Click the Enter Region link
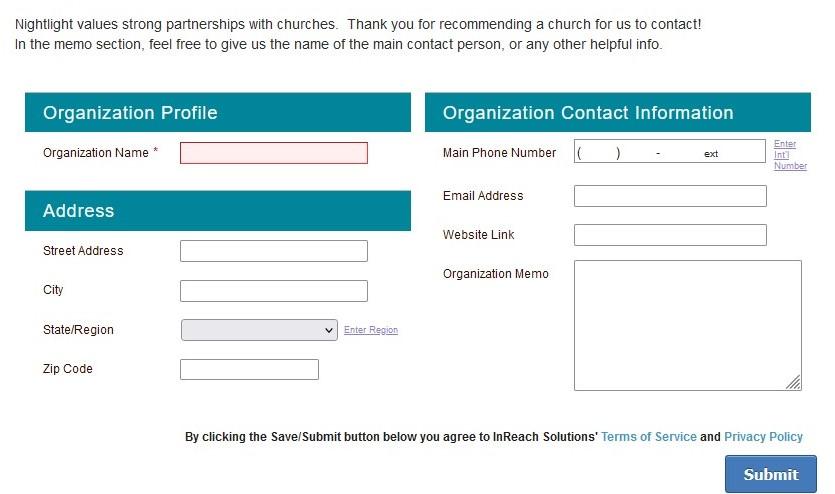 pos(371,330)
